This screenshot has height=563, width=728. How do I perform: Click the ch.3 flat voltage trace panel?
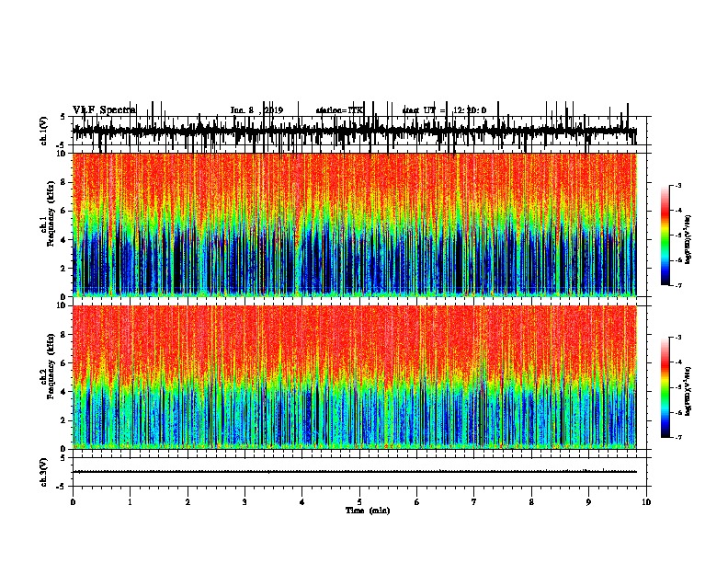point(358,472)
